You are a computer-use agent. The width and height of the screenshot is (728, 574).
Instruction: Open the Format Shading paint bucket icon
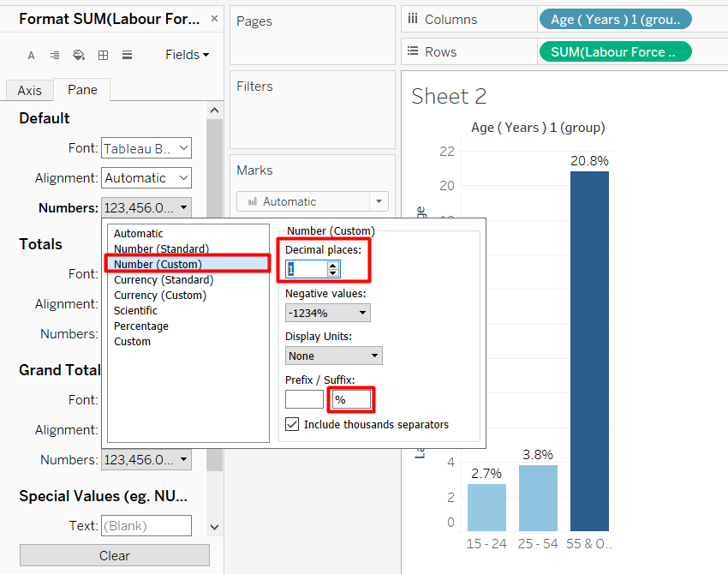pos(79,55)
